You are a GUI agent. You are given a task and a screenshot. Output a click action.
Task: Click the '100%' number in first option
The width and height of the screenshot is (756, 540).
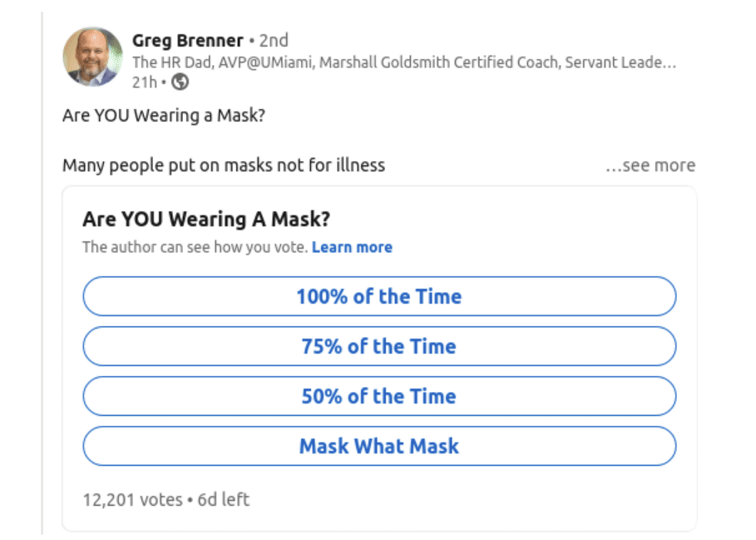pyautogui.click(x=322, y=296)
